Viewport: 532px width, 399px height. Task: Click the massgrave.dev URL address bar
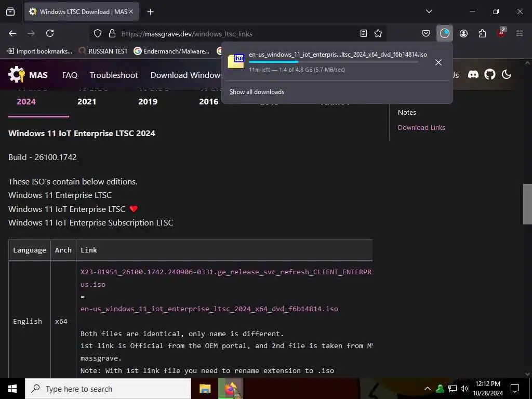[x=237, y=34]
